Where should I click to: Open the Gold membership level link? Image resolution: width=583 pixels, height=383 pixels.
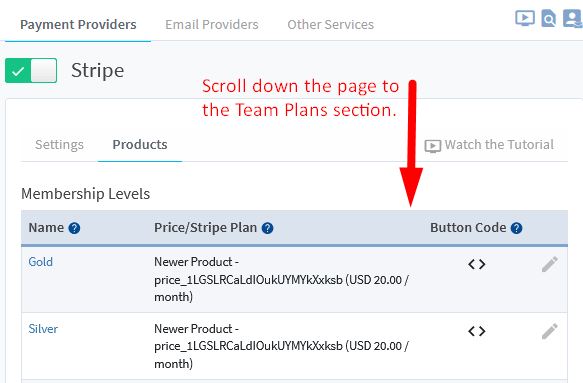click(41, 262)
